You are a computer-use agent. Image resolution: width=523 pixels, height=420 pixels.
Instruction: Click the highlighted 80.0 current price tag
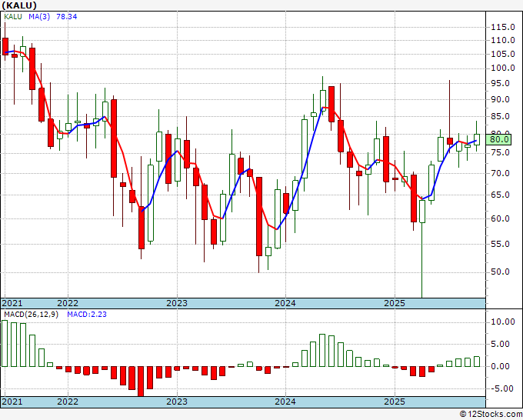pos(498,139)
